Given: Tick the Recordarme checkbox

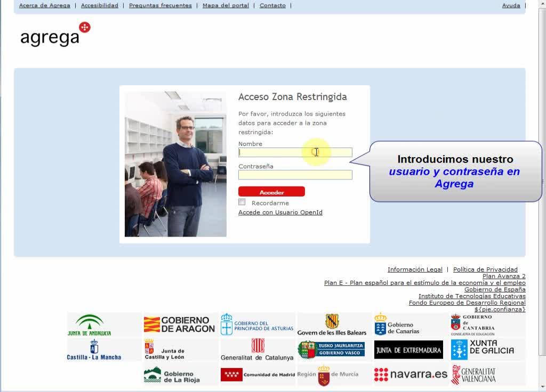Looking at the screenshot, I should [242, 202].
